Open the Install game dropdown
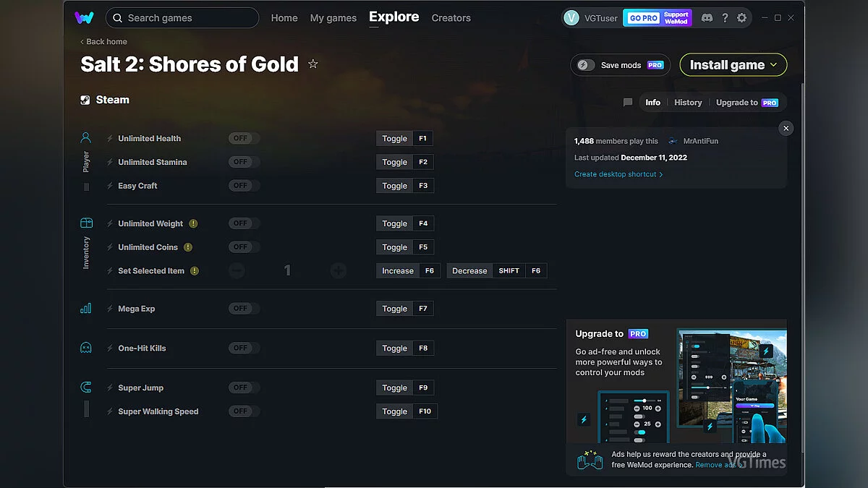This screenshot has height=488, width=868. click(733, 64)
